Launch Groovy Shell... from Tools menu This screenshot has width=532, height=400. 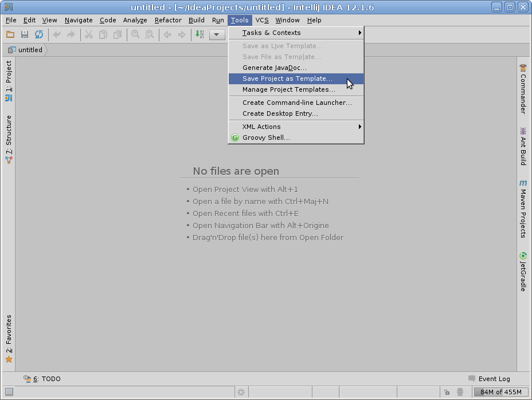(x=296, y=138)
